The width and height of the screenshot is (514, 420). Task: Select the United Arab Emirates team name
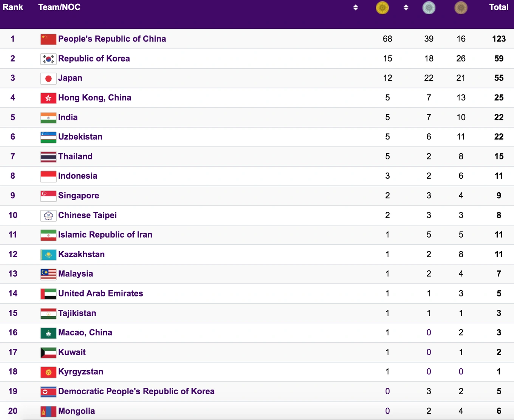coord(101,293)
